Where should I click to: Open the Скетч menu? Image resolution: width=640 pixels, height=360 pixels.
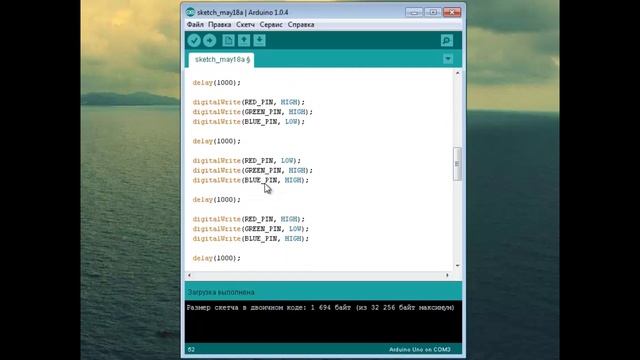click(x=245, y=24)
